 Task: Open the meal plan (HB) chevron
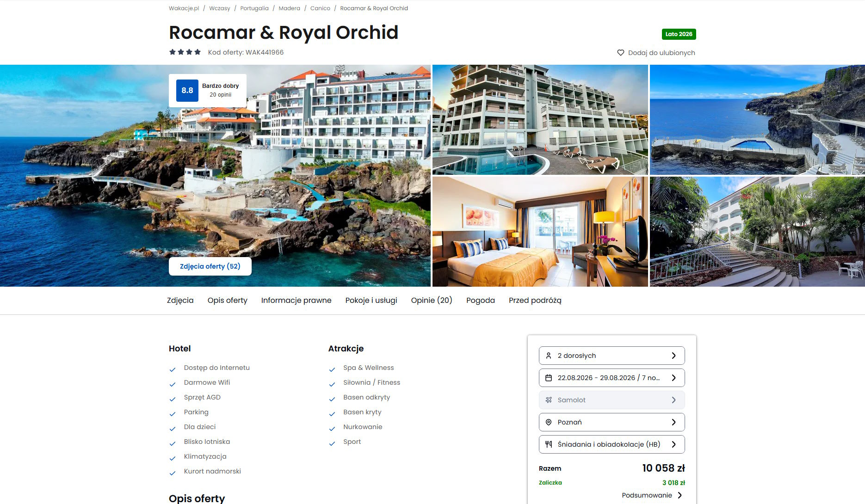[x=674, y=444]
